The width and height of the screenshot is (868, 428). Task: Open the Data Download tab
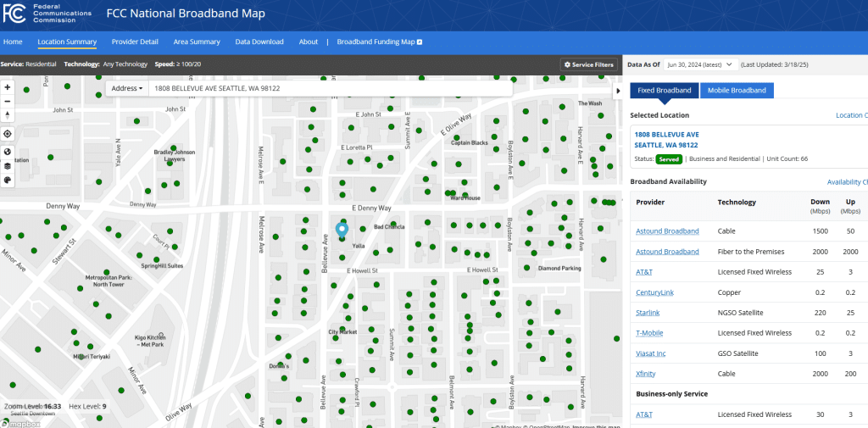[x=259, y=42]
